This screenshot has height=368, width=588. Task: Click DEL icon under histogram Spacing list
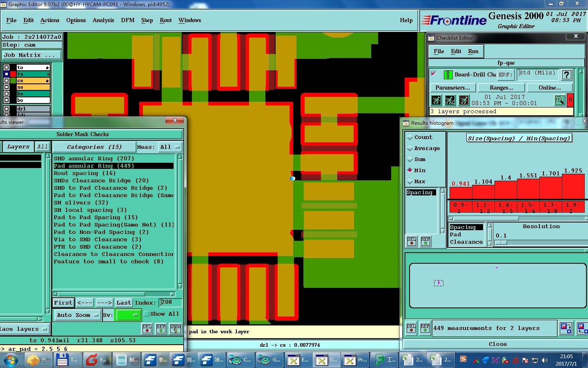coord(412,241)
